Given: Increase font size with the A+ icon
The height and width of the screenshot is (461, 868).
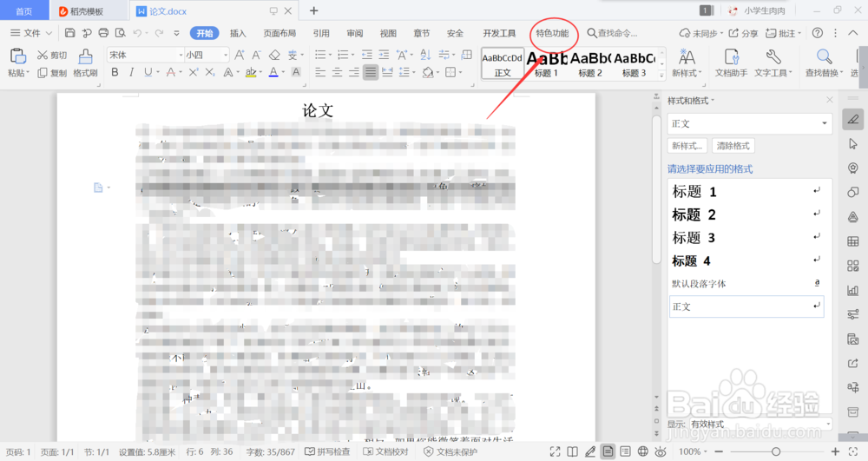Looking at the screenshot, I should 240,55.
